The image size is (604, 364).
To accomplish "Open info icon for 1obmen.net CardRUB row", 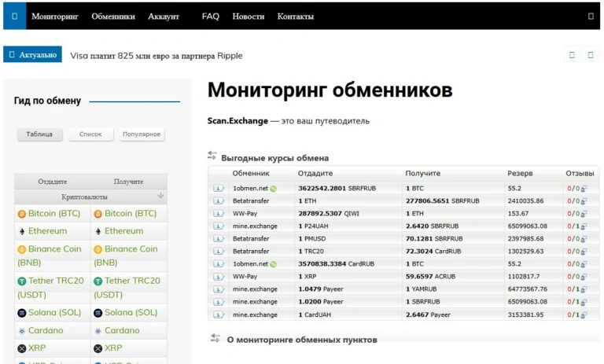I will pos(219,264).
